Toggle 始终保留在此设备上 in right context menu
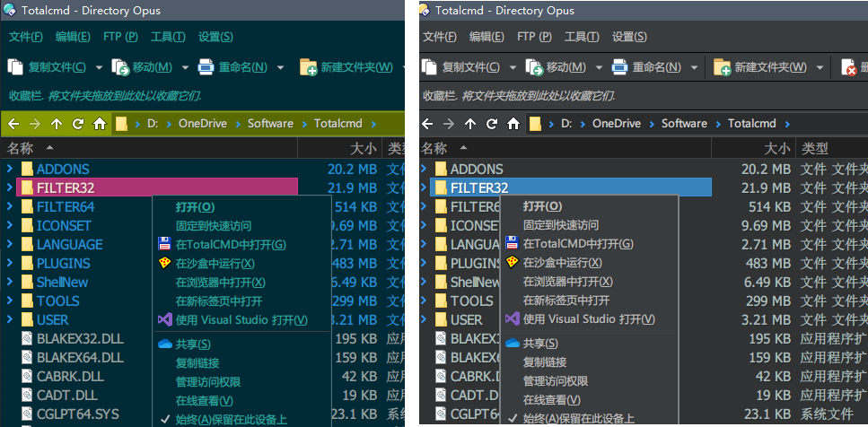Image resolution: width=868 pixels, height=427 pixels. (x=578, y=419)
